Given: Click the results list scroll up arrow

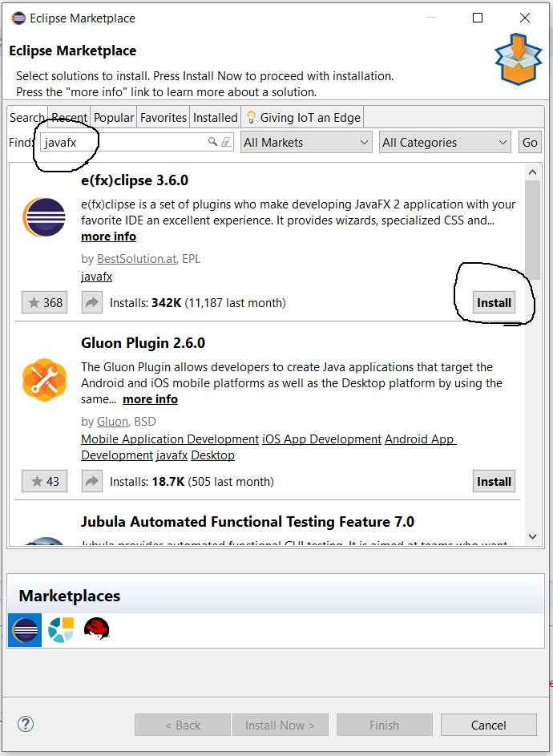Looking at the screenshot, I should (x=532, y=172).
